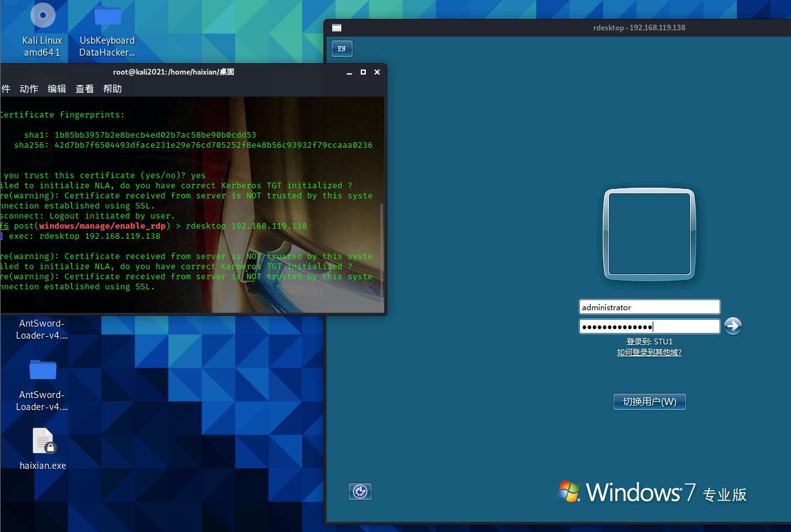Click the user account picture tile

pos(649,234)
